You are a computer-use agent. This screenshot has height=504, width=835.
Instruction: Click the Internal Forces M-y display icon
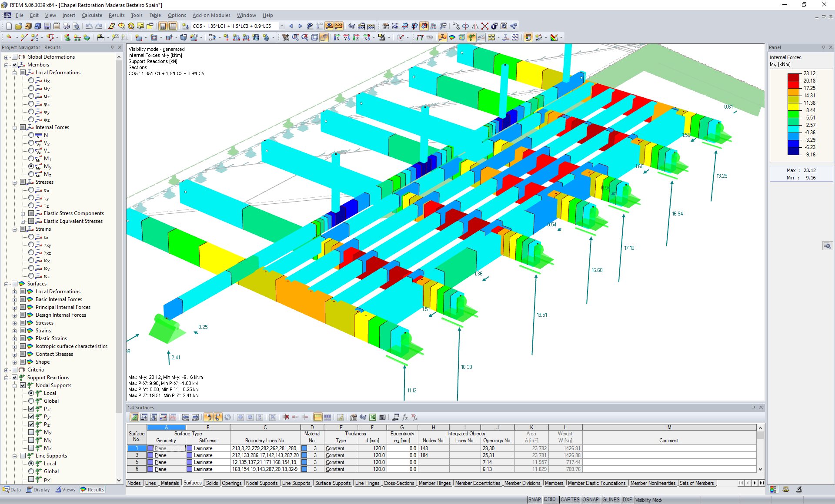coord(40,166)
